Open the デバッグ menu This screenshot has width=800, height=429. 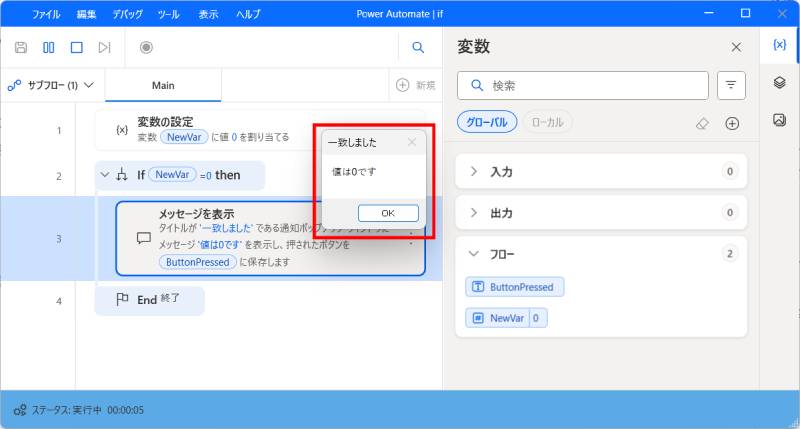click(127, 15)
